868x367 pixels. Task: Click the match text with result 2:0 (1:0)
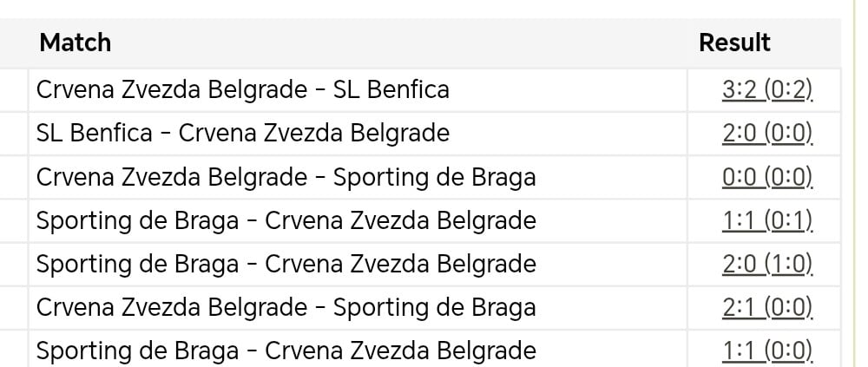click(x=286, y=264)
